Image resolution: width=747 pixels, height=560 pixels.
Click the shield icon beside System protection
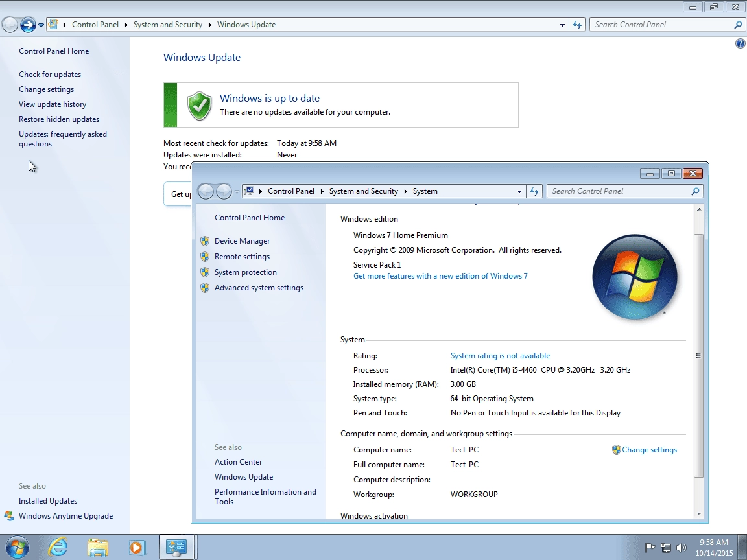(205, 272)
